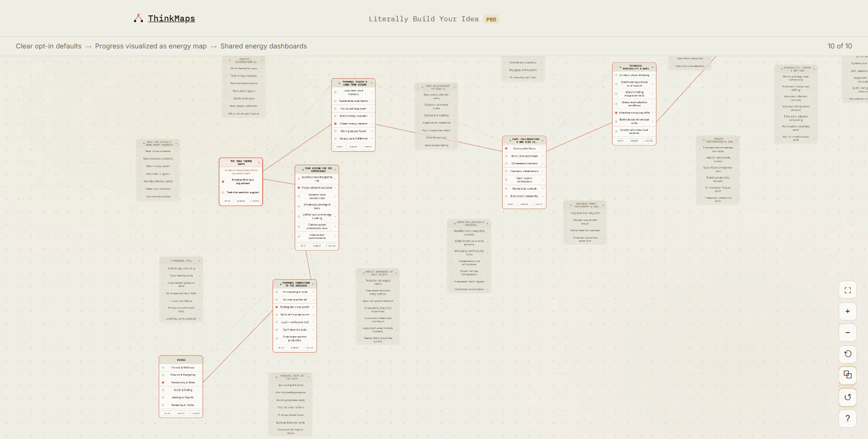
Task: Click the 'Literally Build Your Idea' tagline
Action: tap(424, 19)
